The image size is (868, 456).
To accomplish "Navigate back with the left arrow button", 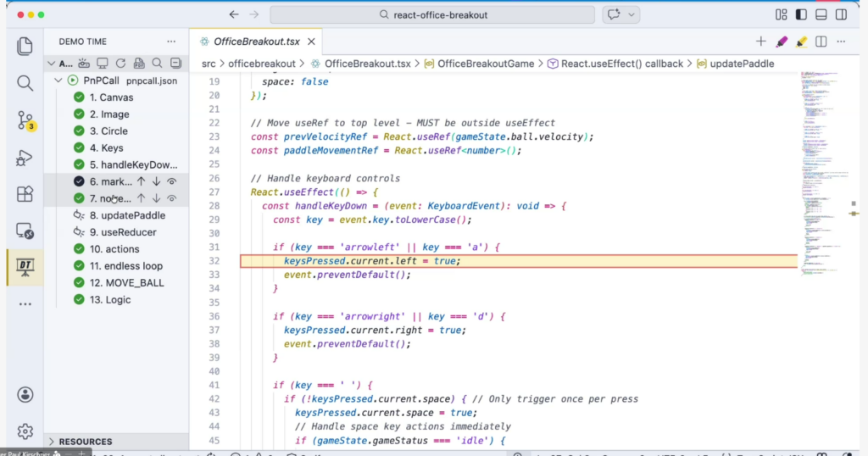I will click(234, 14).
